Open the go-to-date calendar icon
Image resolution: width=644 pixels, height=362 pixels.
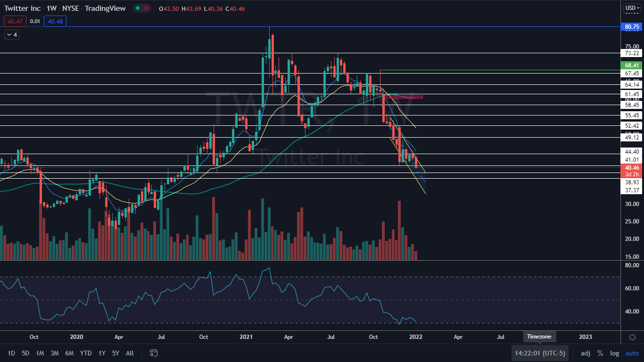(x=153, y=353)
